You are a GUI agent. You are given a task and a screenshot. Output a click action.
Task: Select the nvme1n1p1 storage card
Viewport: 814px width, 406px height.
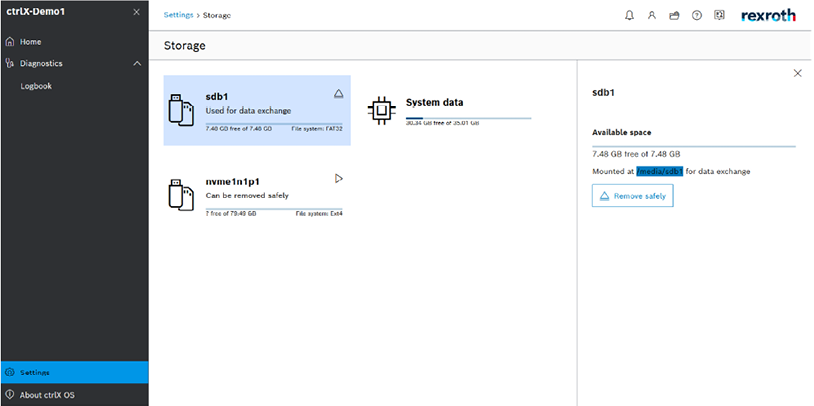coord(257,195)
